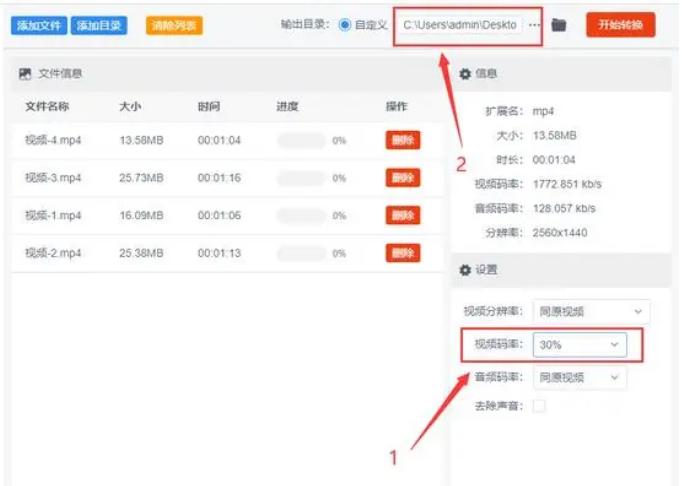Click the 128.057 kb/s audio bitrate value

[564, 208]
